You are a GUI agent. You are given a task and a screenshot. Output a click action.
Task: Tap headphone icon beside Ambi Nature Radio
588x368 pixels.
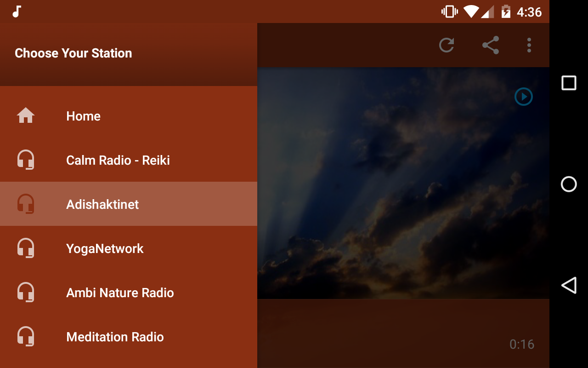[26, 293]
